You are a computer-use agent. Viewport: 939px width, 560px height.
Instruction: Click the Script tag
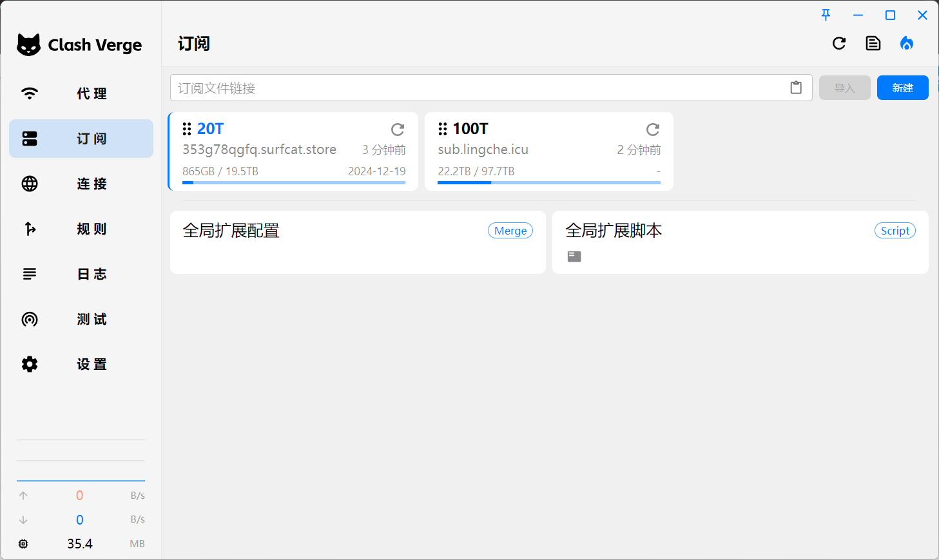point(895,231)
